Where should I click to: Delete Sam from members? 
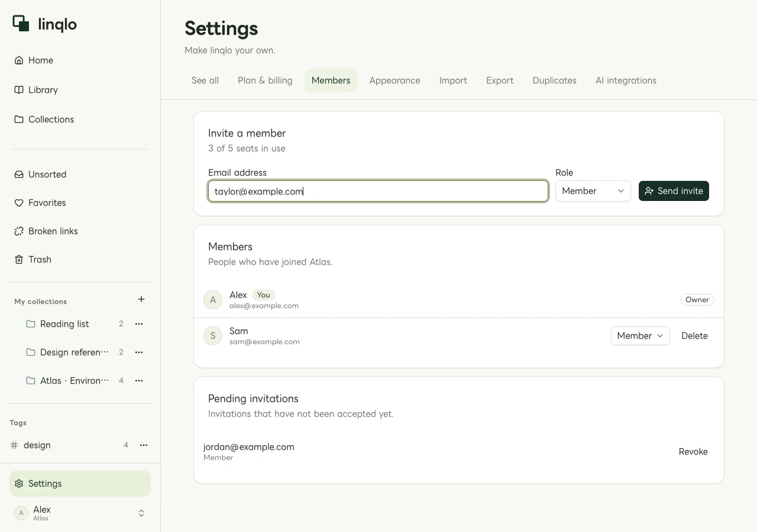[x=694, y=336]
